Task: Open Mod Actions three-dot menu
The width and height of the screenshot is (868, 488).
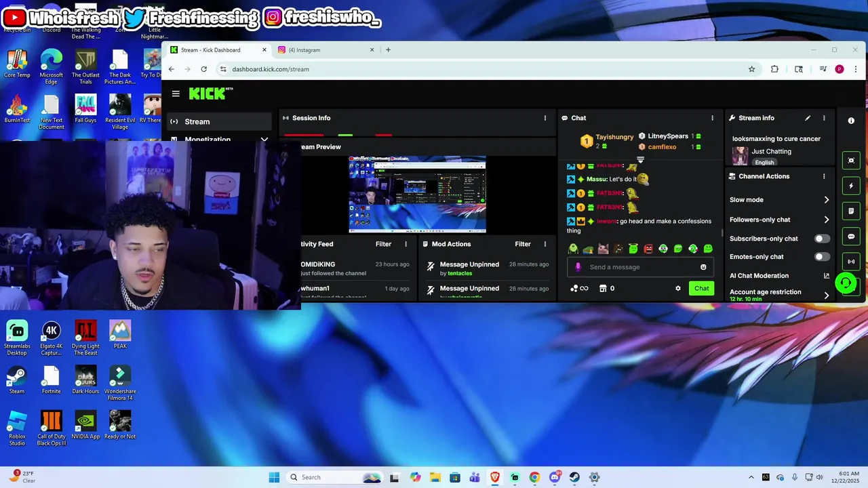Action: pos(545,244)
